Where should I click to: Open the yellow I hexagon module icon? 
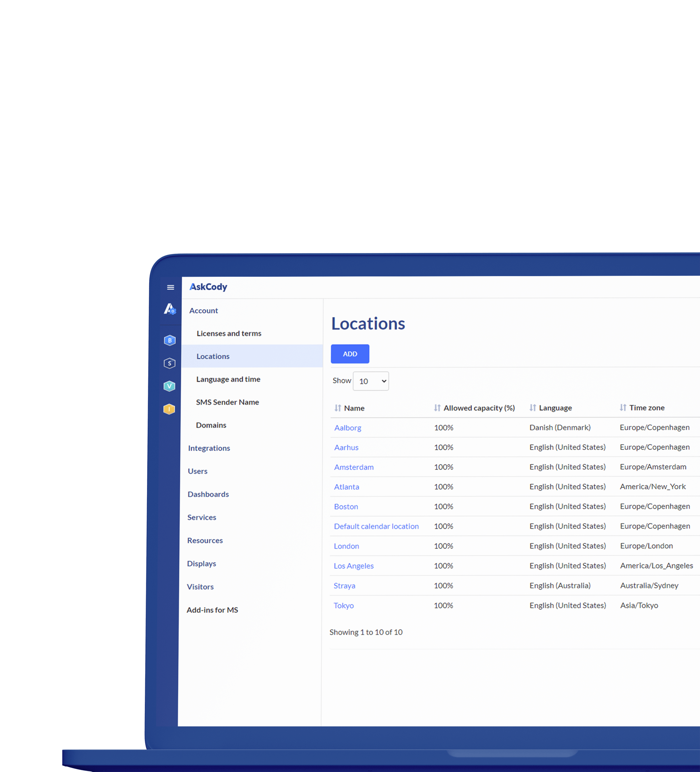pyautogui.click(x=169, y=409)
